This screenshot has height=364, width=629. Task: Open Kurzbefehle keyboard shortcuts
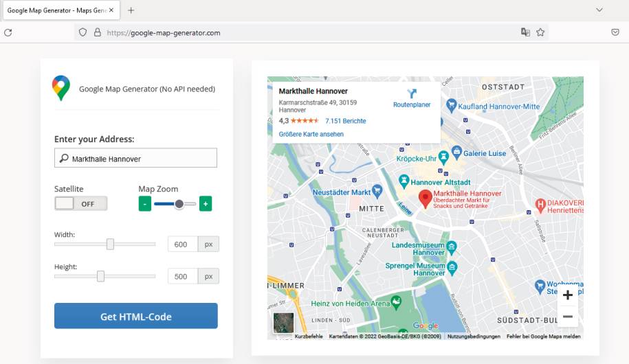[309, 337]
